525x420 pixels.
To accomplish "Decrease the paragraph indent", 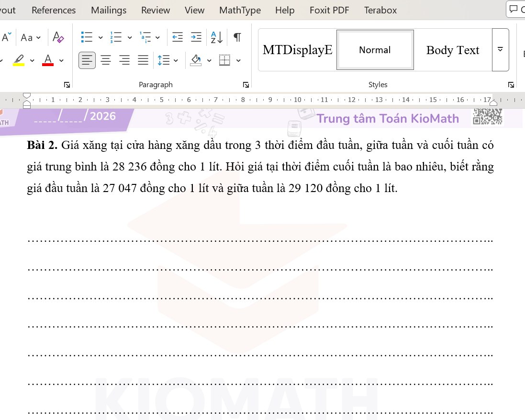I will tap(178, 37).
